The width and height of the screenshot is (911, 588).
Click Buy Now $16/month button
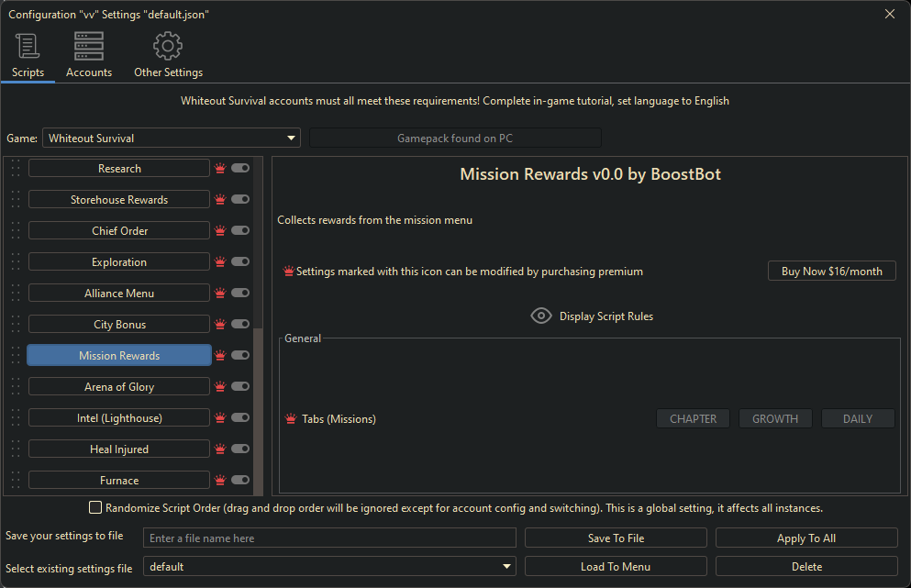(x=831, y=271)
